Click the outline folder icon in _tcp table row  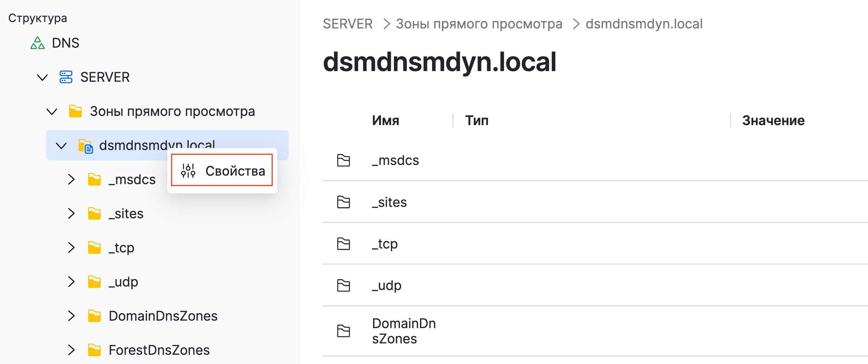pos(344,244)
